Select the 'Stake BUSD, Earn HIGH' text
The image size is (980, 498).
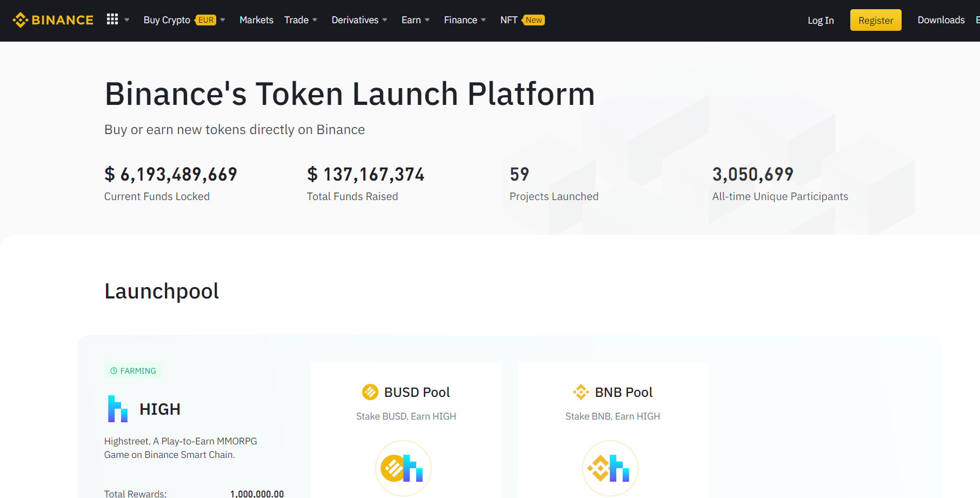coord(406,416)
